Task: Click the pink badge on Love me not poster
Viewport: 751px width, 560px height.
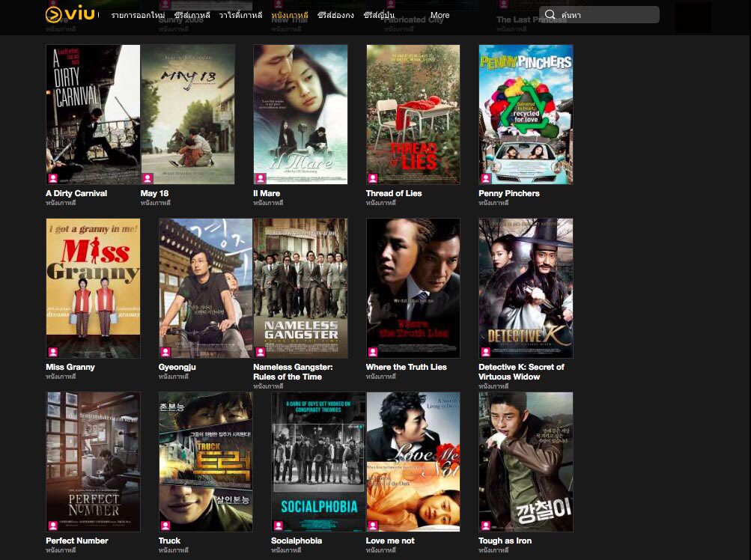Action: point(373,526)
